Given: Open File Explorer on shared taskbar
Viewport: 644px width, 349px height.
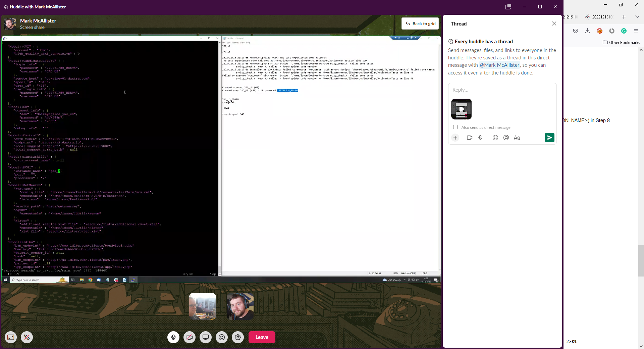Looking at the screenshot, I should (x=82, y=280).
